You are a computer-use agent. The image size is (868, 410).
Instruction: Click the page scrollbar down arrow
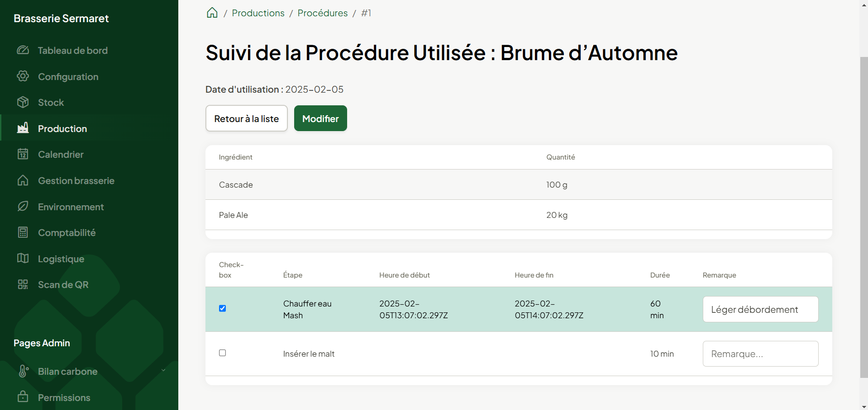[x=863, y=406]
